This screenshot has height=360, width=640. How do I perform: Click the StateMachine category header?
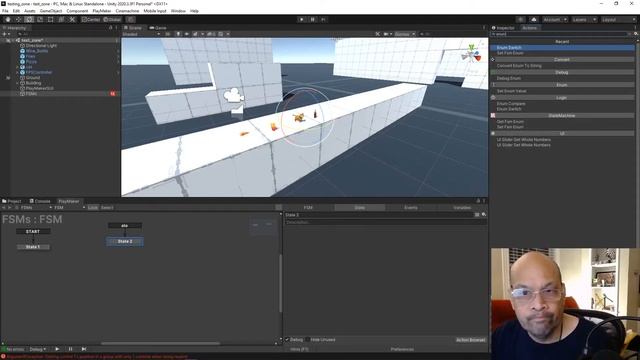point(562,116)
